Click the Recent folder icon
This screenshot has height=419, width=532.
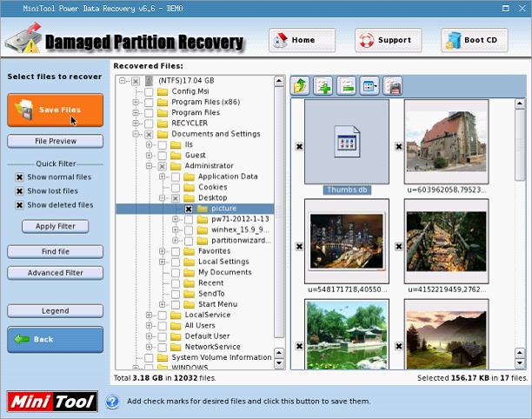[x=189, y=283]
